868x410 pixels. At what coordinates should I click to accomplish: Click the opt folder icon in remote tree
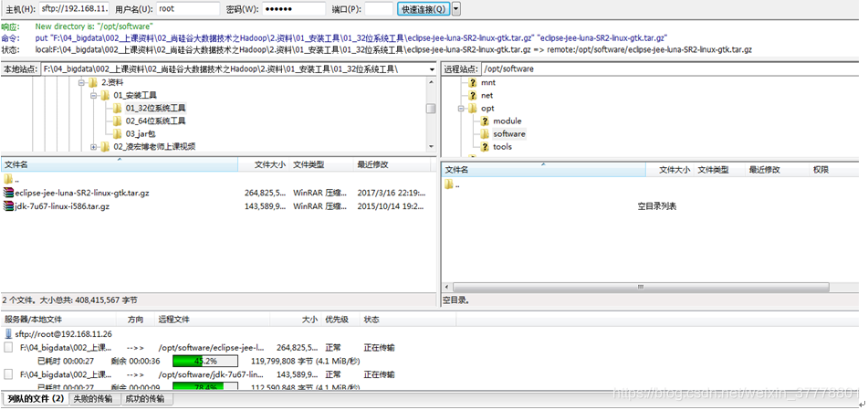point(472,108)
